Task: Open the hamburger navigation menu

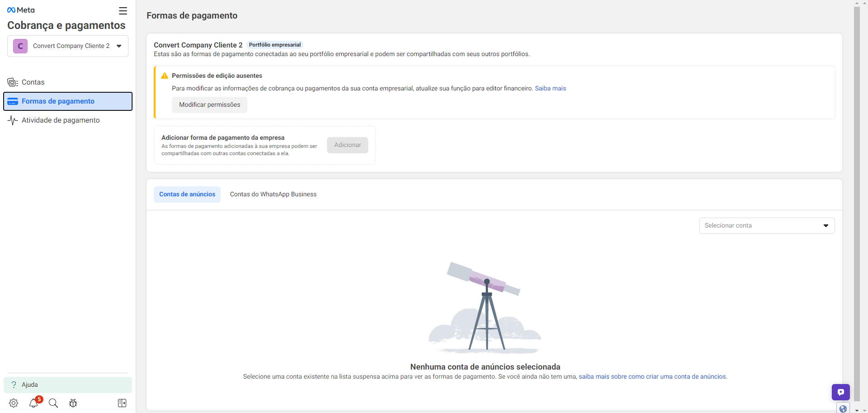Action: coord(123,11)
